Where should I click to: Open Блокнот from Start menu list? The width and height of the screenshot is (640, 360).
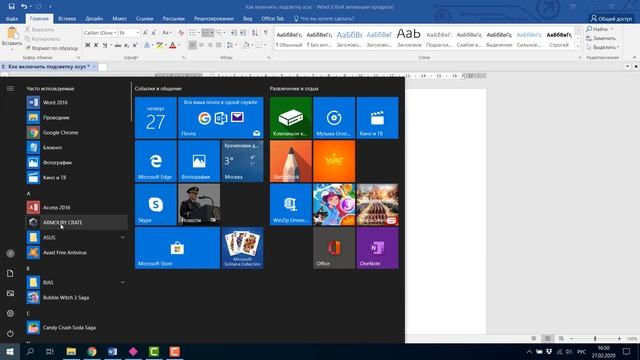tap(77, 147)
